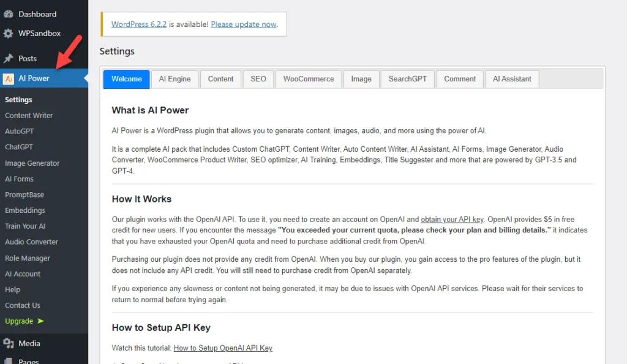627x364 pixels.
Task: Click the Media library icon
Action: click(x=9, y=343)
